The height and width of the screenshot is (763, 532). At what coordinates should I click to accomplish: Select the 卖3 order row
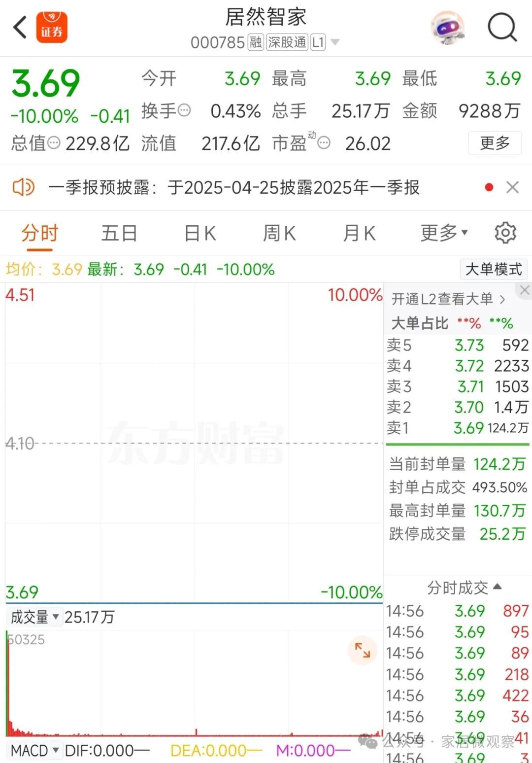click(458, 386)
